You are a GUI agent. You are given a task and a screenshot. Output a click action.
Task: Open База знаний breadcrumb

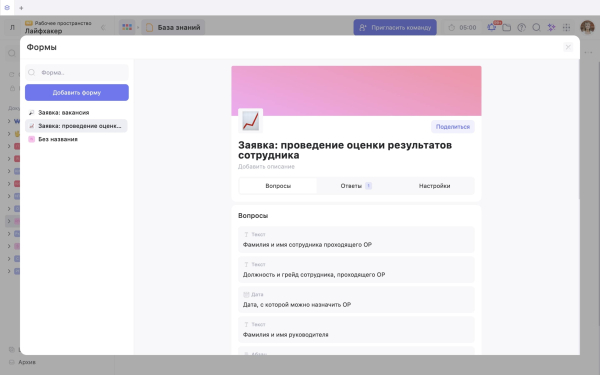coord(173,28)
